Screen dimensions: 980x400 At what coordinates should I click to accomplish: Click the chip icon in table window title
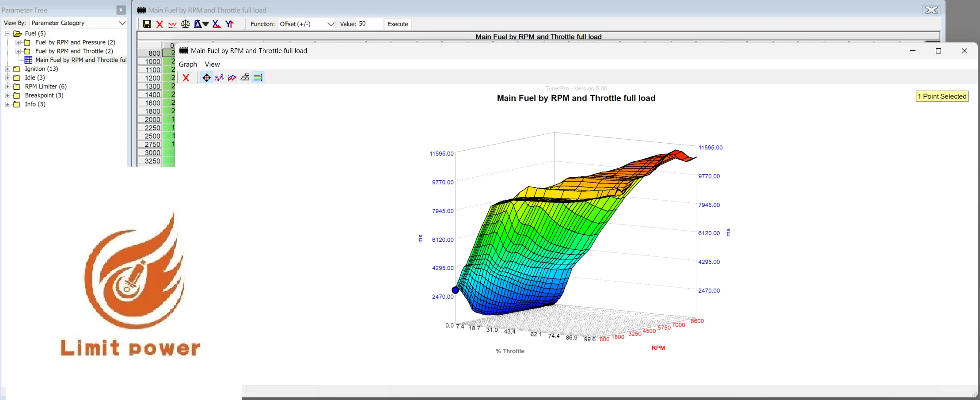[141, 10]
